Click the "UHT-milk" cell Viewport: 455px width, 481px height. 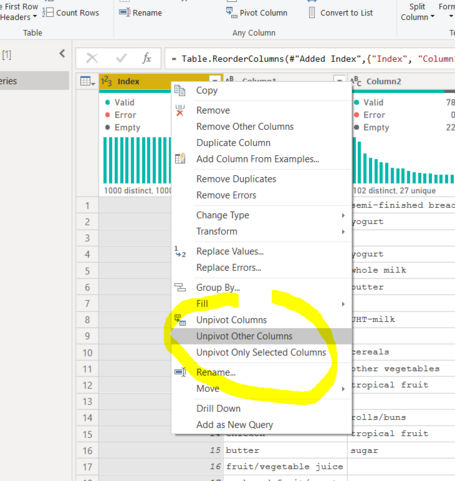click(x=402, y=319)
